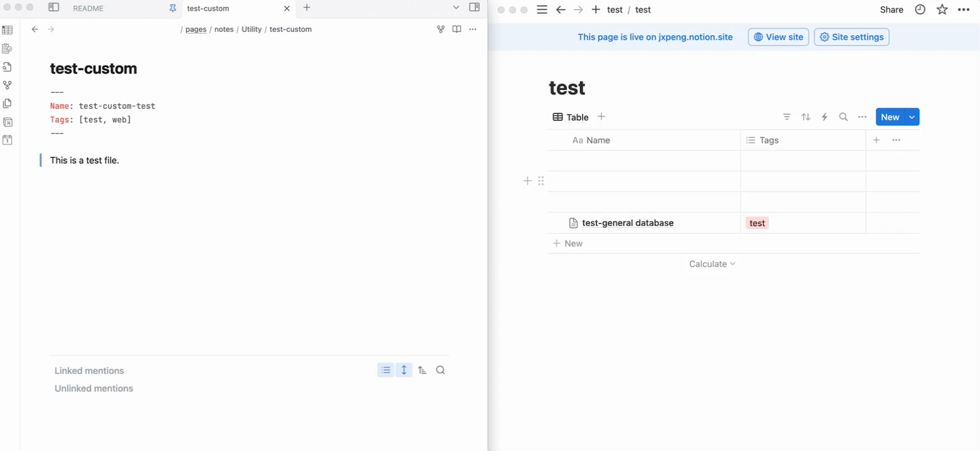Switch to reading view book icon
This screenshot has width=980, height=451.
tap(456, 29)
